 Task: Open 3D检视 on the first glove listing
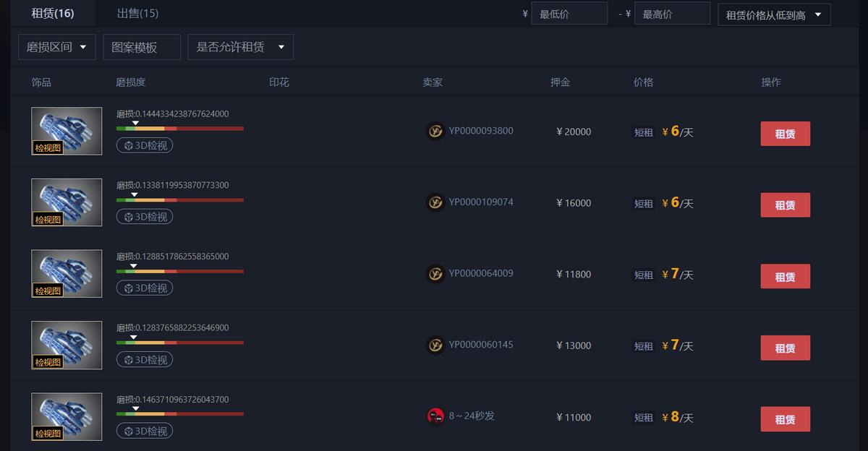tap(144, 145)
